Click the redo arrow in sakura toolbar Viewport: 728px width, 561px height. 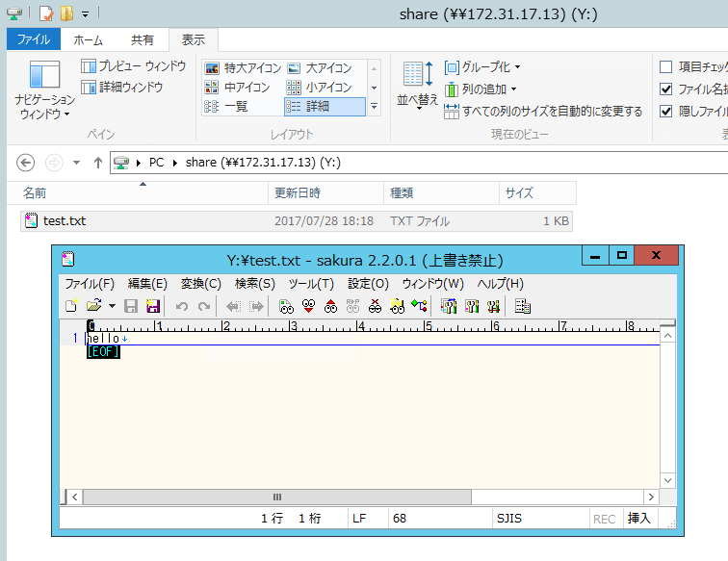(204, 306)
